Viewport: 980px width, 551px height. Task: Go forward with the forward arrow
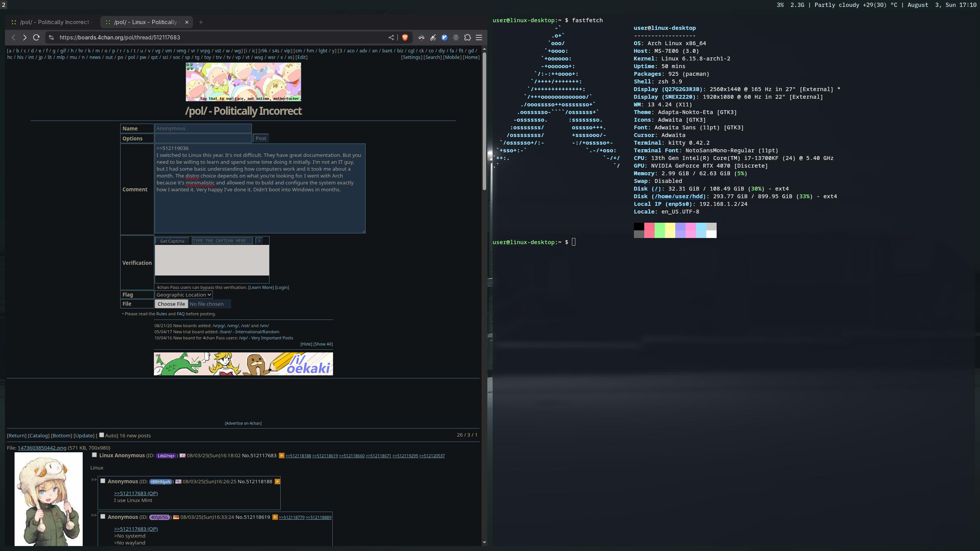click(25, 37)
